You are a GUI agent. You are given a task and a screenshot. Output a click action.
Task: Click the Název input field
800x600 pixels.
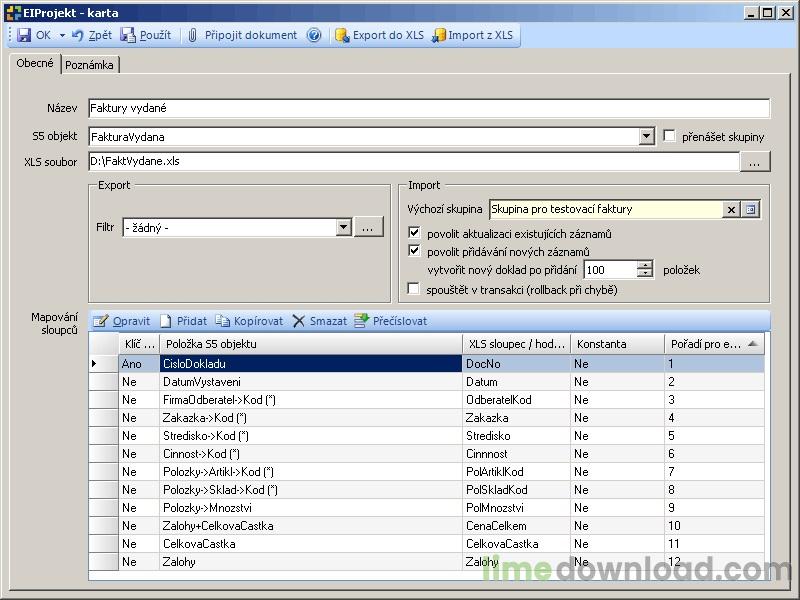(x=429, y=108)
